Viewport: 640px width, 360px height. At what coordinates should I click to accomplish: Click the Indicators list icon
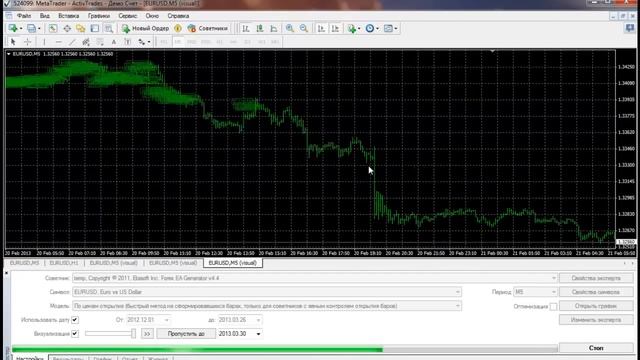tap(351, 28)
